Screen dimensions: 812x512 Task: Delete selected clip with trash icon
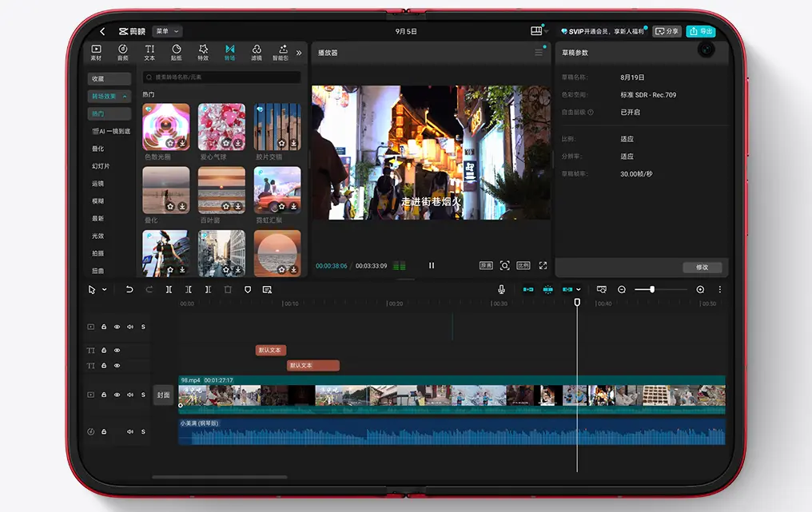(x=228, y=289)
